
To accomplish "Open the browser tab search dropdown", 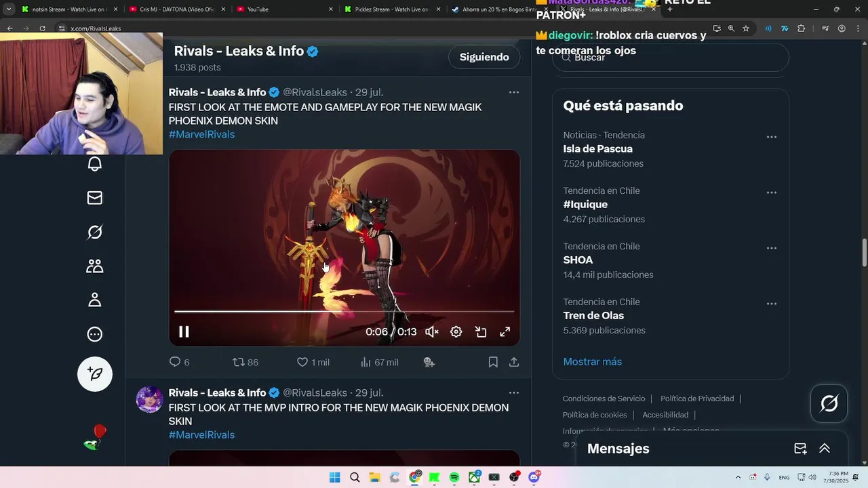I will 9,9.
